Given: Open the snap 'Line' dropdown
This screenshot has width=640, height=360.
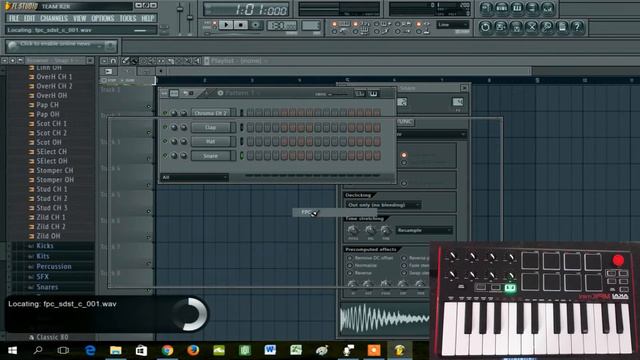Looking at the screenshot, I should pyautogui.click(x=453, y=25).
